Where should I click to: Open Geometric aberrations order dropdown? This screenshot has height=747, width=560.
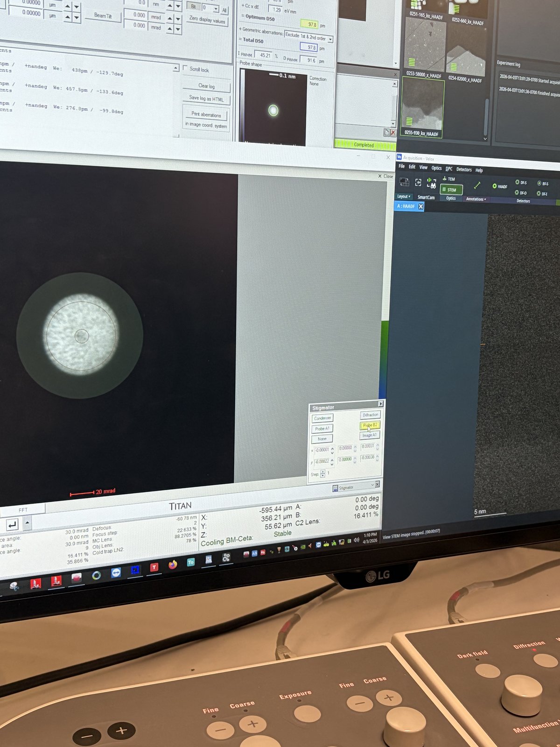coord(309,36)
